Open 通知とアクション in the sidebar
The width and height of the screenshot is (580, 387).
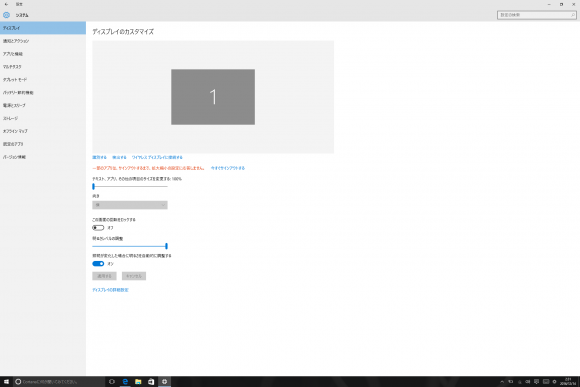click(43, 41)
